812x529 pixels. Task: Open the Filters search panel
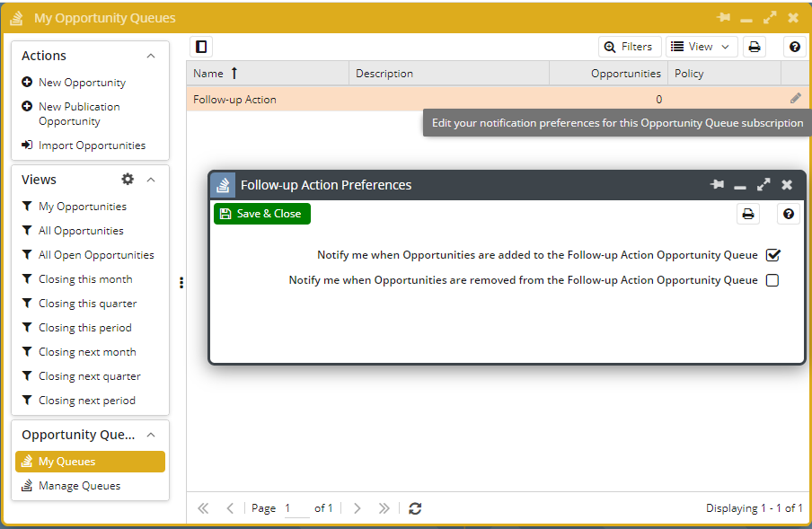630,46
